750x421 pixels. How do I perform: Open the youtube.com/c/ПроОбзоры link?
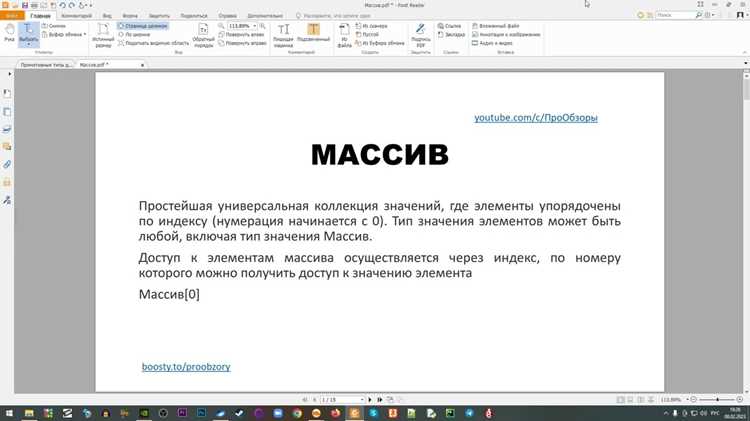536,118
